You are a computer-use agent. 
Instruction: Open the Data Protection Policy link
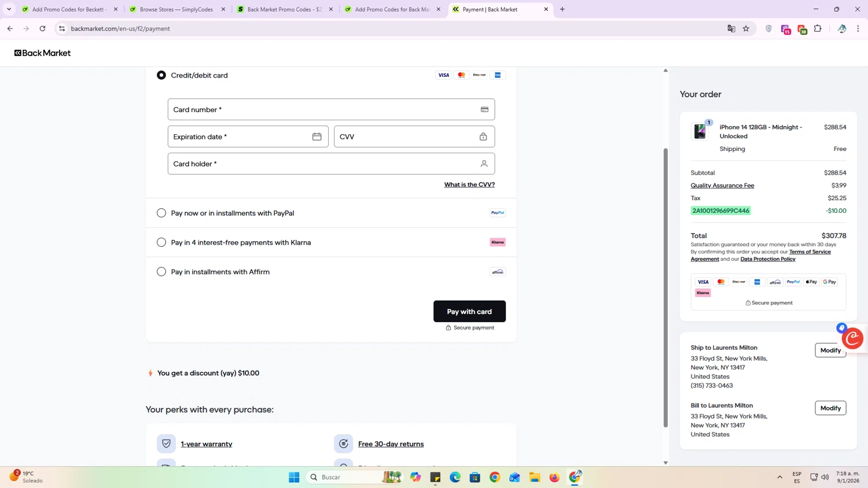(x=768, y=259)
